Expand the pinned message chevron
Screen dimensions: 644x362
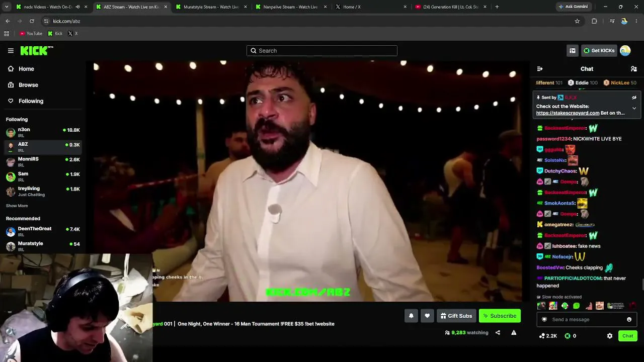[x=634, y=108]
